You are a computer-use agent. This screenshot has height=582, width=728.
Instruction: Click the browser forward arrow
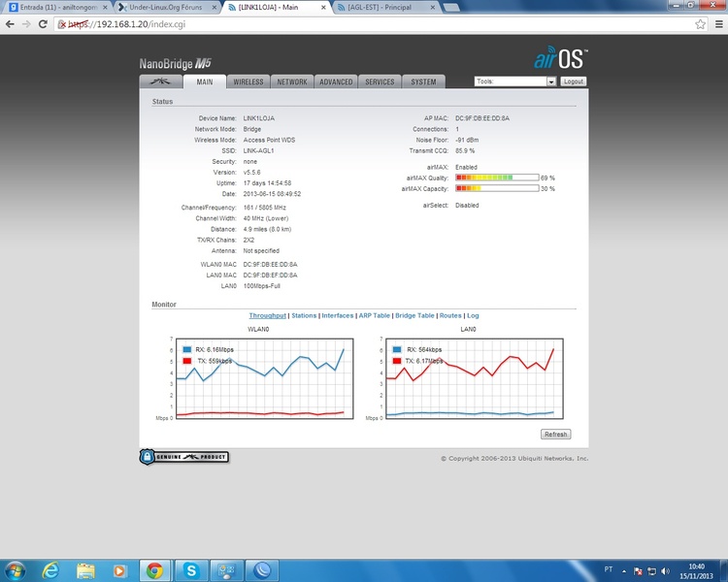[x=26, y=24]
